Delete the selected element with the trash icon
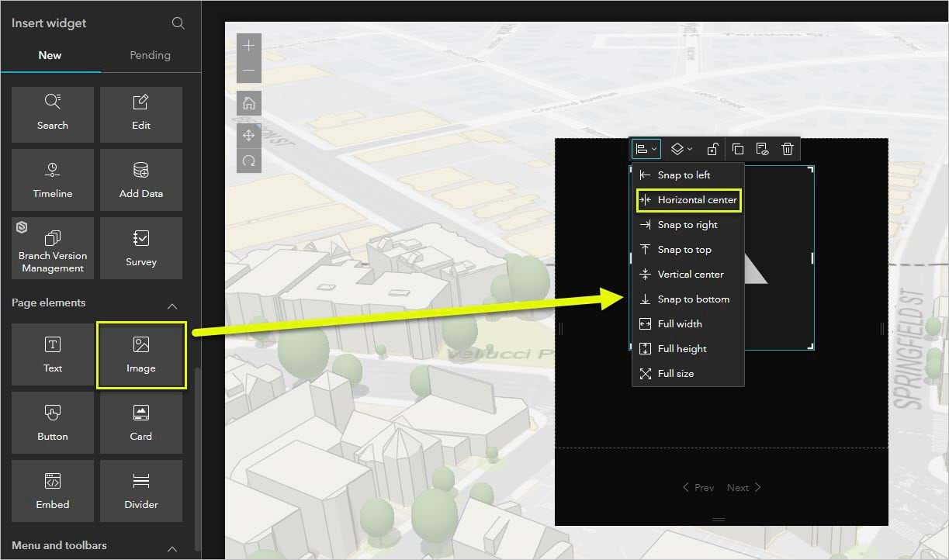 click(788, 149)
